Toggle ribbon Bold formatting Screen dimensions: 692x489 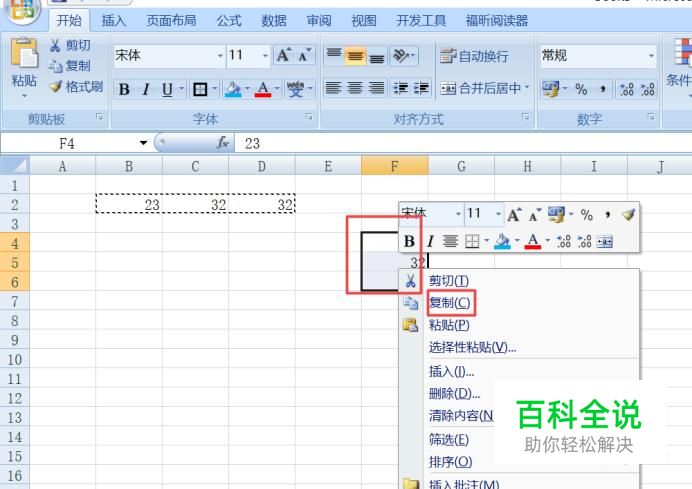[x=124, y=89]
